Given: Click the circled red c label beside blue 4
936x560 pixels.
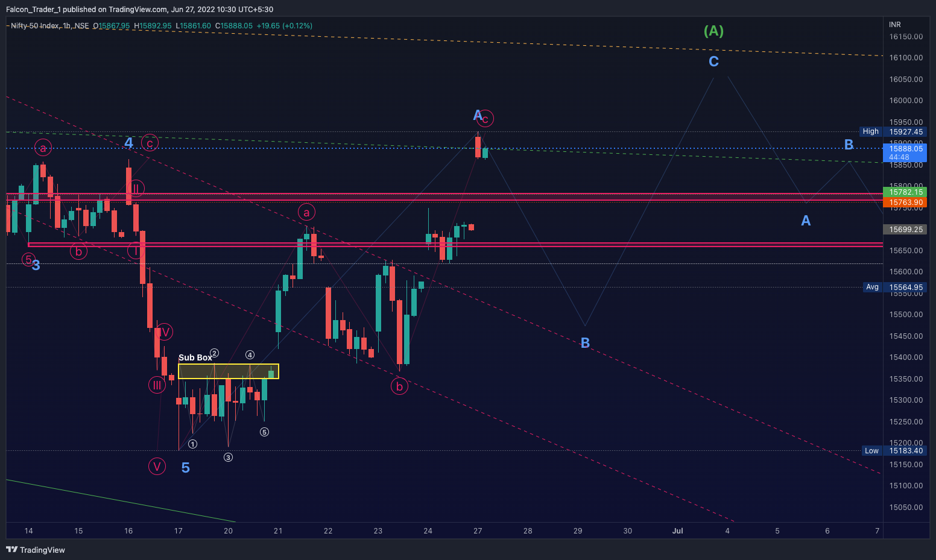Looking at the screenshot, I should coord(150,143).
